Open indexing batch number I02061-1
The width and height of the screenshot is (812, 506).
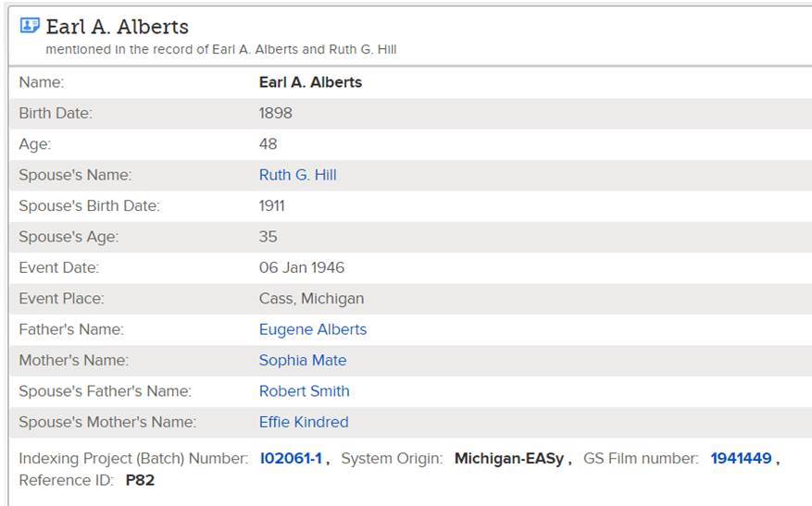(292, 458)
